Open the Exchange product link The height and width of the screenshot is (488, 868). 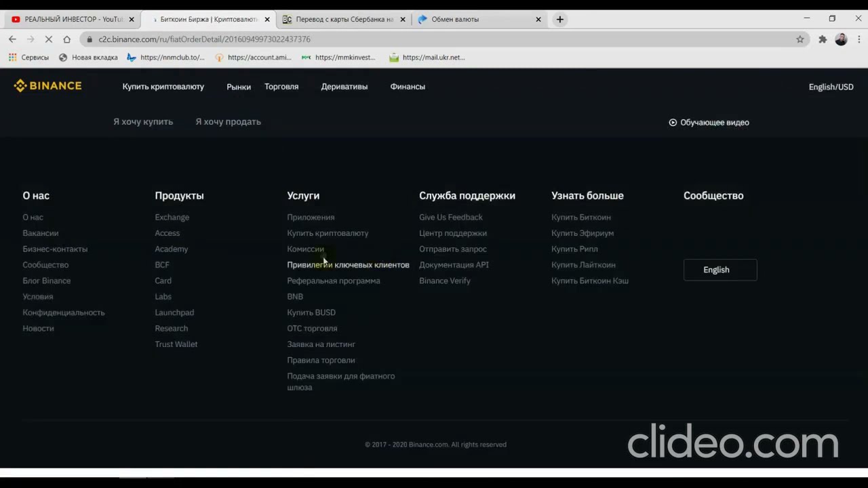(172, 217)
